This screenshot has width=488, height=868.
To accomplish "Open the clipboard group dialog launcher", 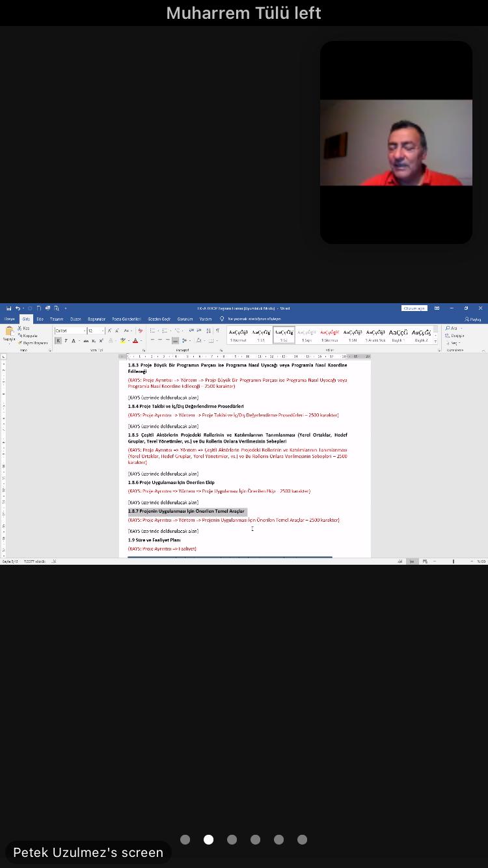I will [x=50, y=350].
